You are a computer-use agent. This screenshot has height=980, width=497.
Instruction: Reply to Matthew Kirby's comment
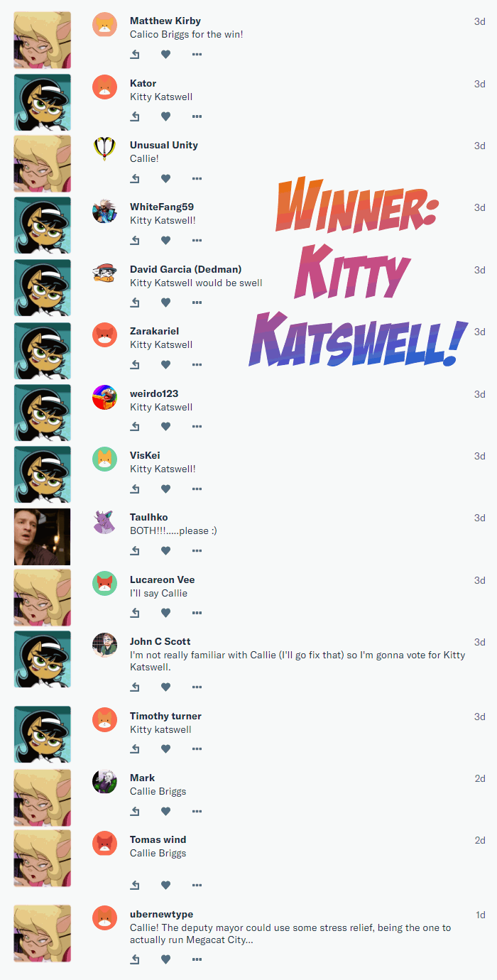point(135,55)
